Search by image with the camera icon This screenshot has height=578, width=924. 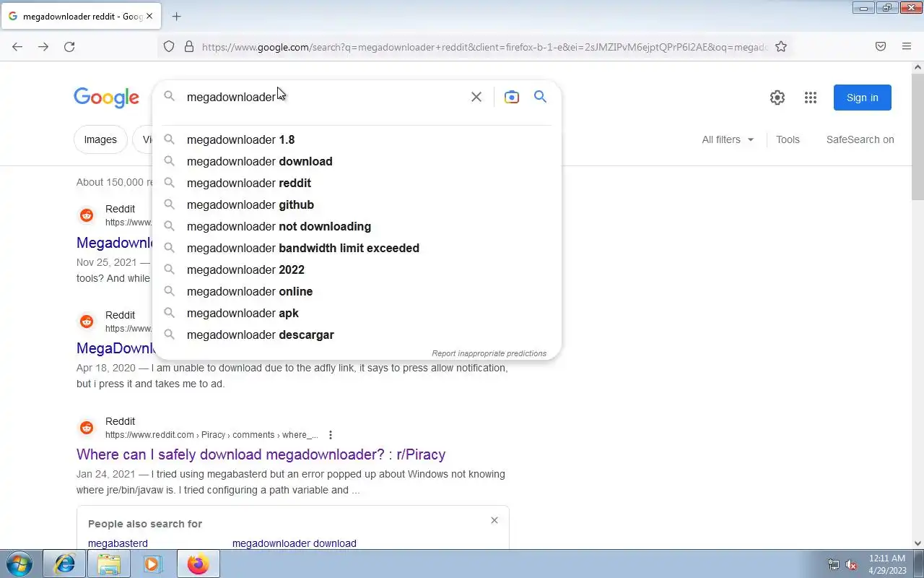pos(512,97)
